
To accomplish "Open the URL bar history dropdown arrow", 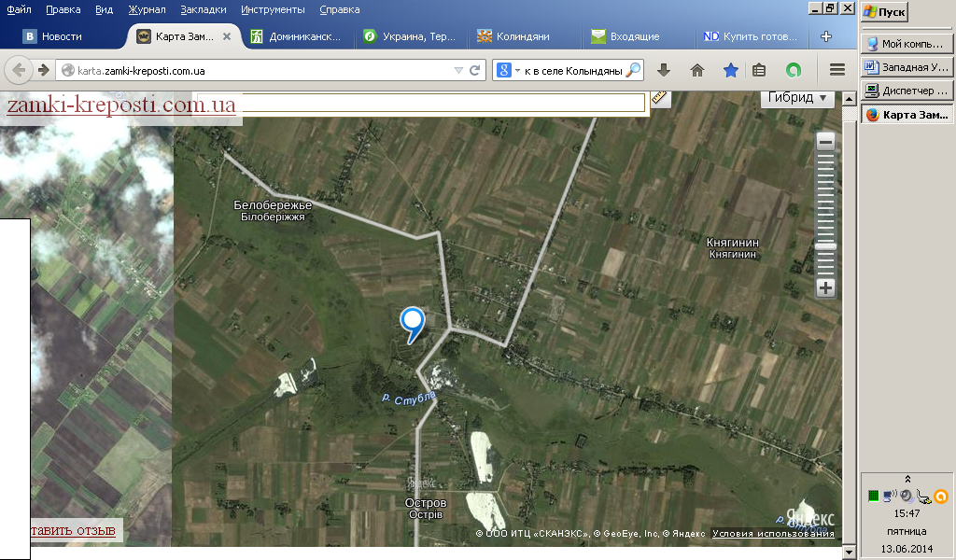I will [458, 70].
